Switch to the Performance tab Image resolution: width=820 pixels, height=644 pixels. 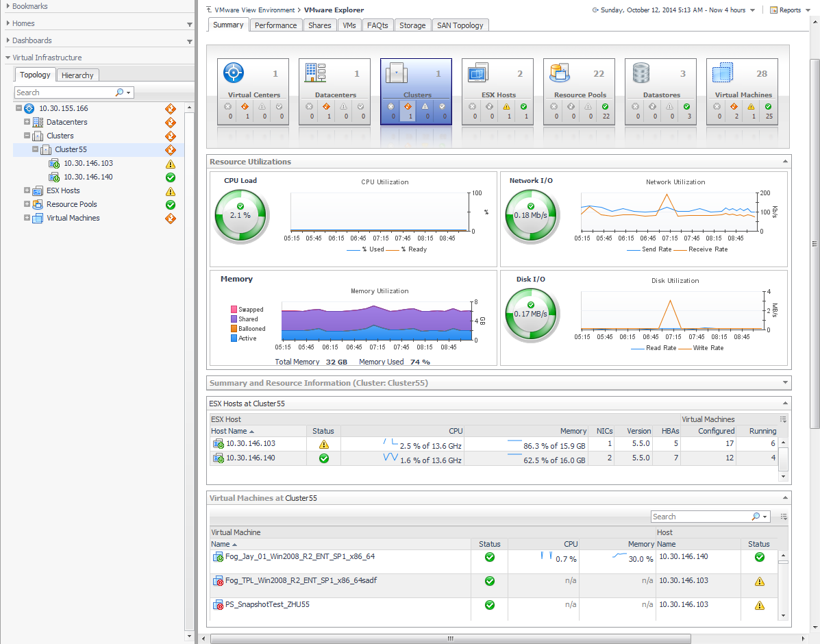(275, 25)
